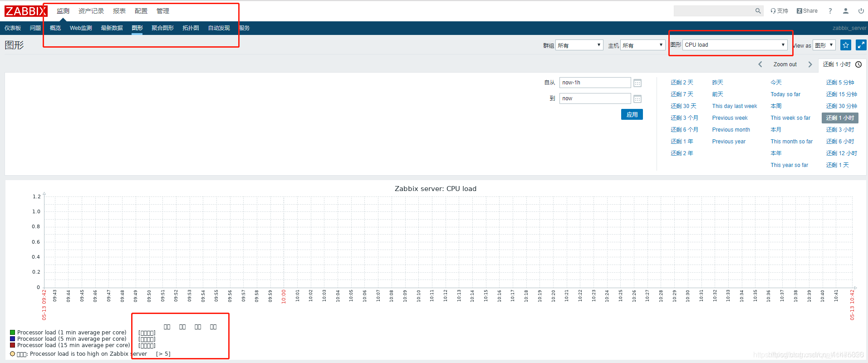Go to 最新数据 submenu
This screenshot has width=868, height=363.
tap(112, 28)
